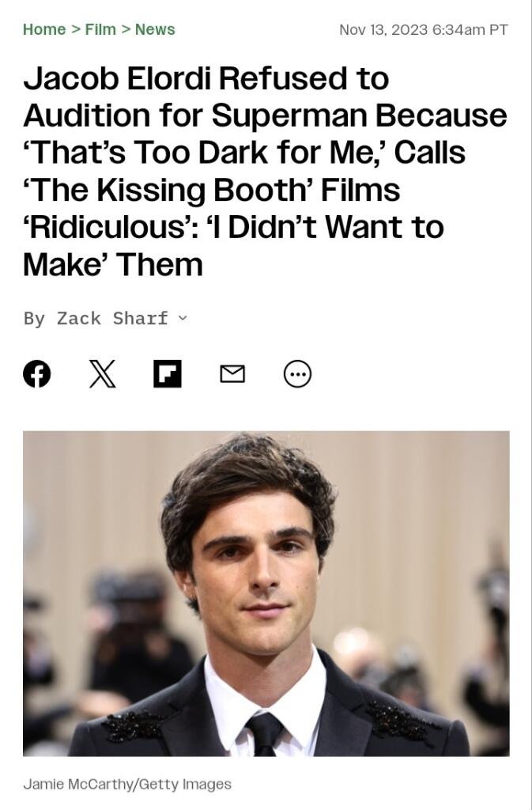
Task: Open author Zack Sharf's page
Action: 112,318
